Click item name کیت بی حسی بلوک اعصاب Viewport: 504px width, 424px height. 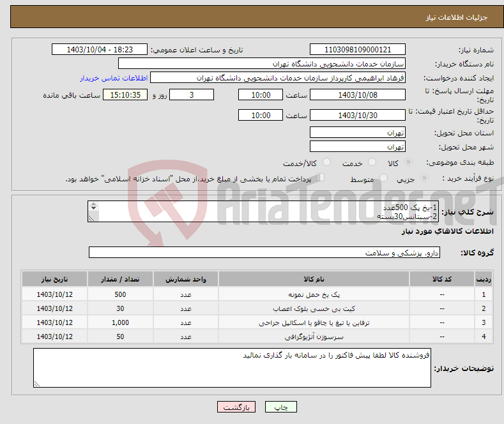[x=314, y=308]
